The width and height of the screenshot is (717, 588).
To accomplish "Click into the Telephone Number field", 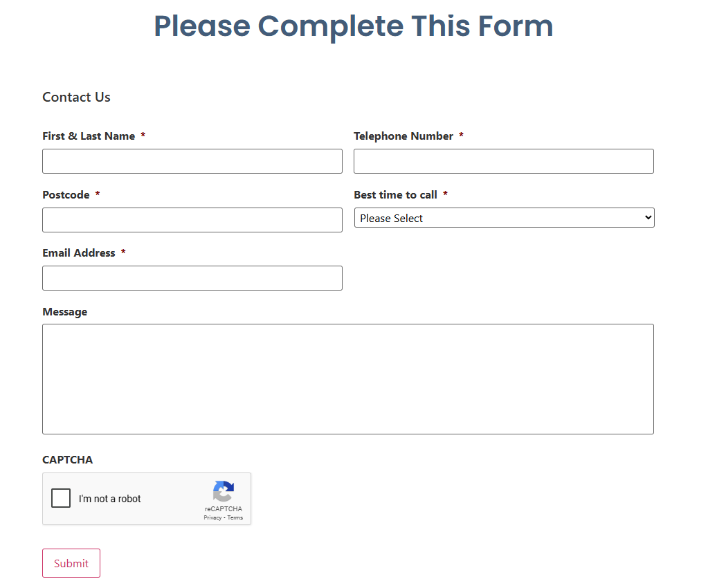I will (503, 161).
